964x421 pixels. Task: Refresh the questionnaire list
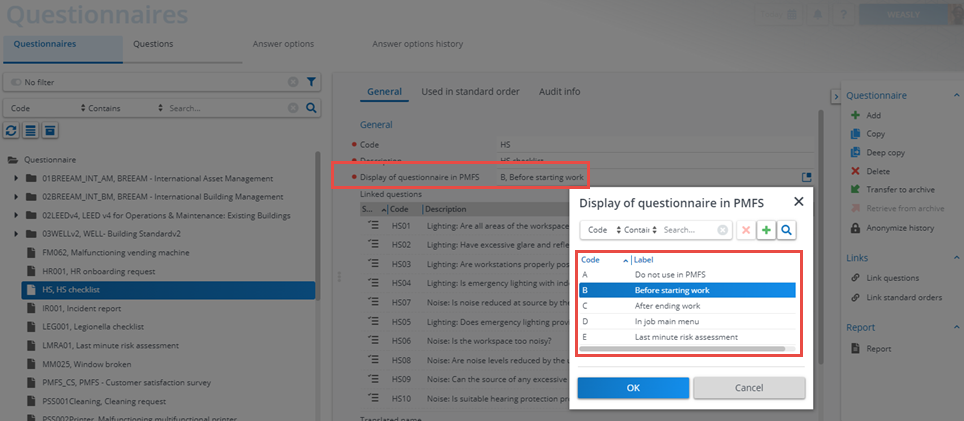pyautogui.click(x=12, y=131)
